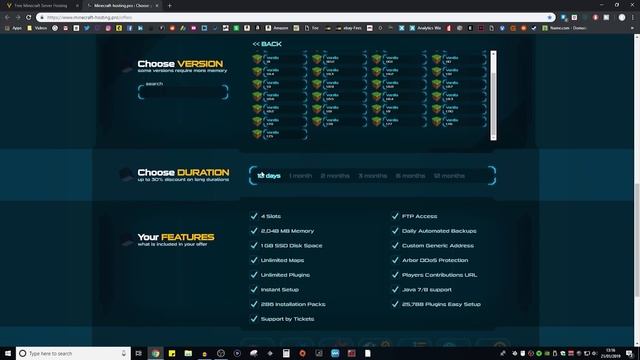The image size is (640, 360).
Task: Click the 'Unlimited Plugins' feature text
Action: 285,275
